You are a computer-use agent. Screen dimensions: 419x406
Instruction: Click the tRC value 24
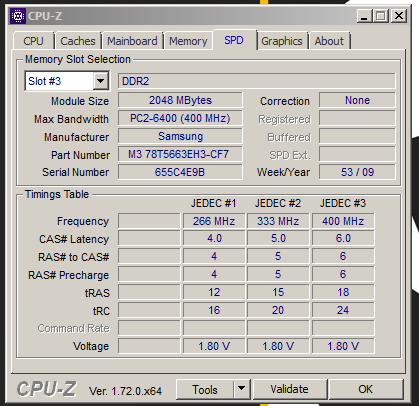coord(343,310)
